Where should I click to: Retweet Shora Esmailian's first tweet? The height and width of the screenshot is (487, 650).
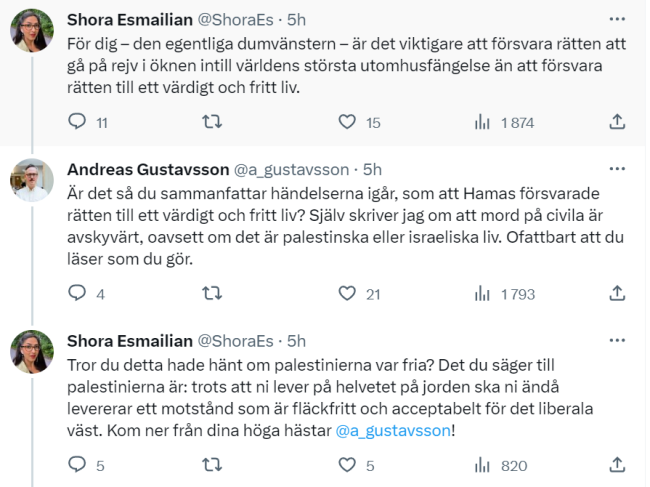(x=212, y=122)
